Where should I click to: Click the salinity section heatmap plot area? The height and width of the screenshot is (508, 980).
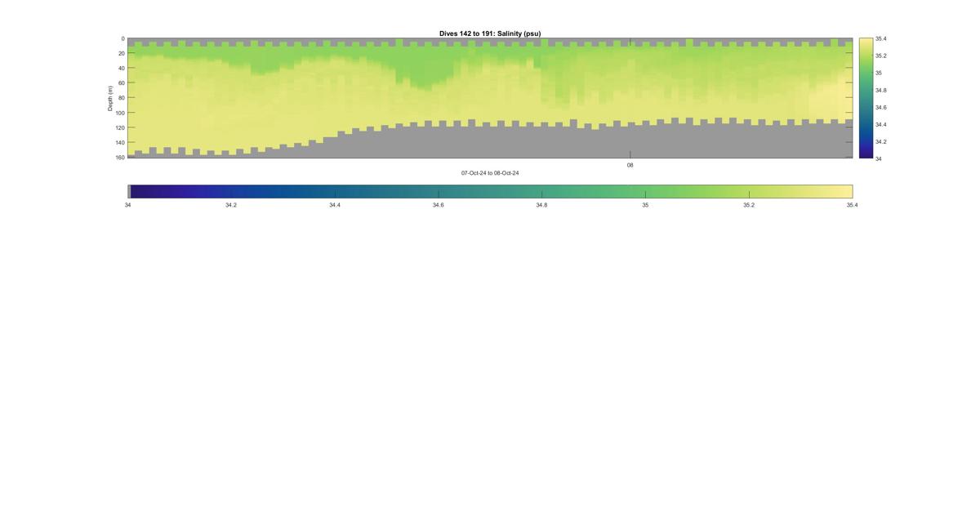coord(490,98)
